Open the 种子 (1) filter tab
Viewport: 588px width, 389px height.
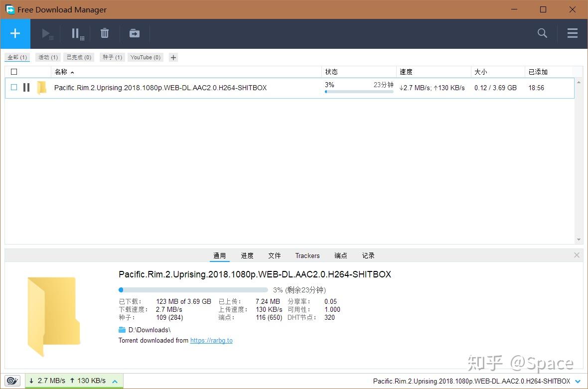click(x=112, y=57)
